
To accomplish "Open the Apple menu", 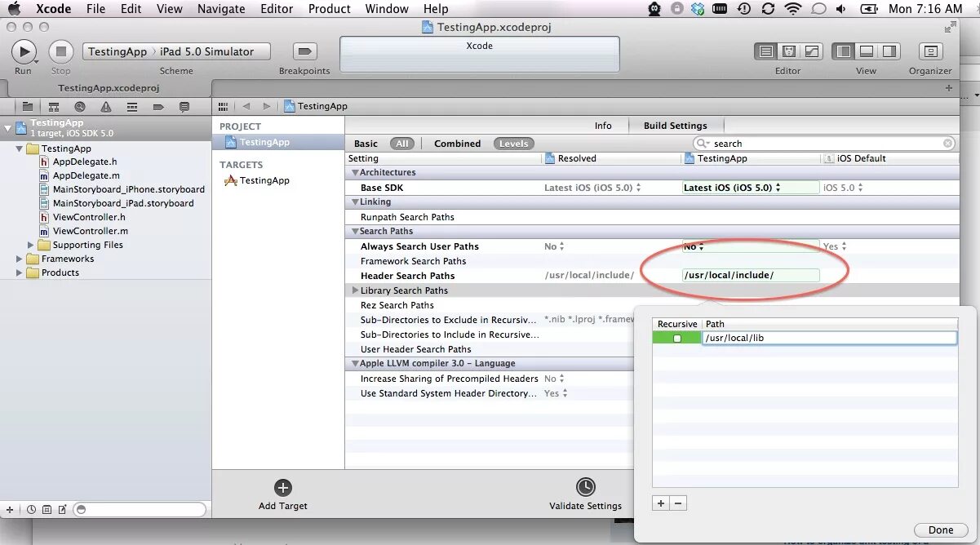I will (14, 9).
